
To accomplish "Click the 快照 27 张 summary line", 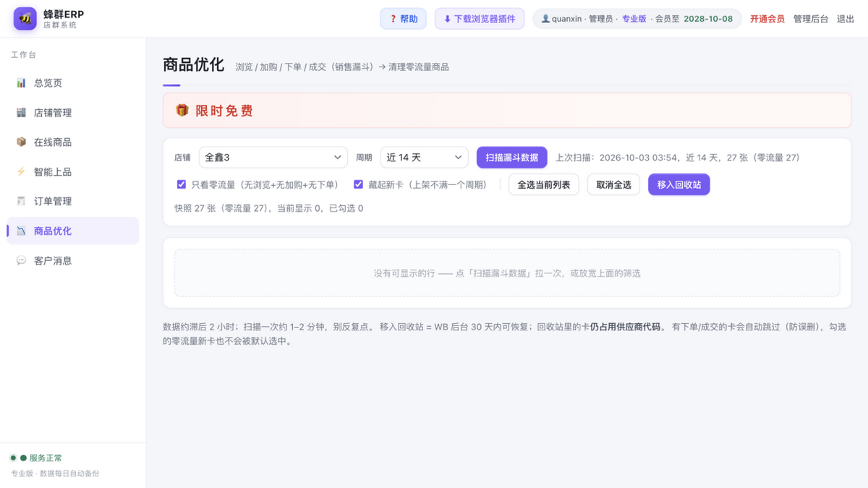I will [269, 208].
